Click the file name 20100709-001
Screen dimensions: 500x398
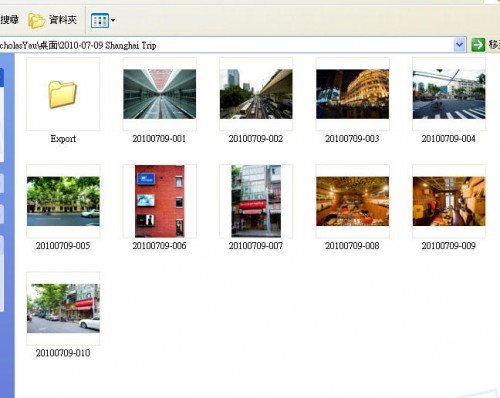(x=159, y=139)
